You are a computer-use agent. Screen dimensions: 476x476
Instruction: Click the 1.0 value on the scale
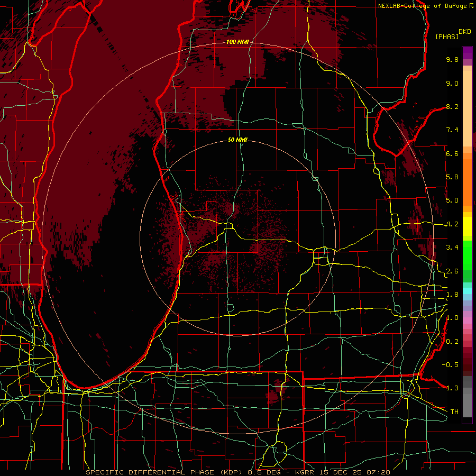pyautogui.click(x=452, y=318)
